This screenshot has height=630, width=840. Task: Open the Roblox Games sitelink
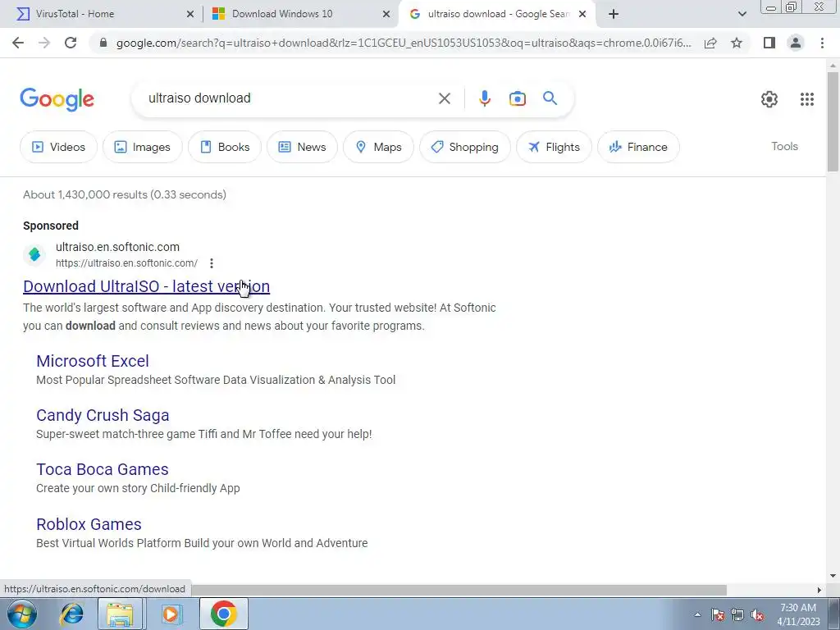click(89, 524)
